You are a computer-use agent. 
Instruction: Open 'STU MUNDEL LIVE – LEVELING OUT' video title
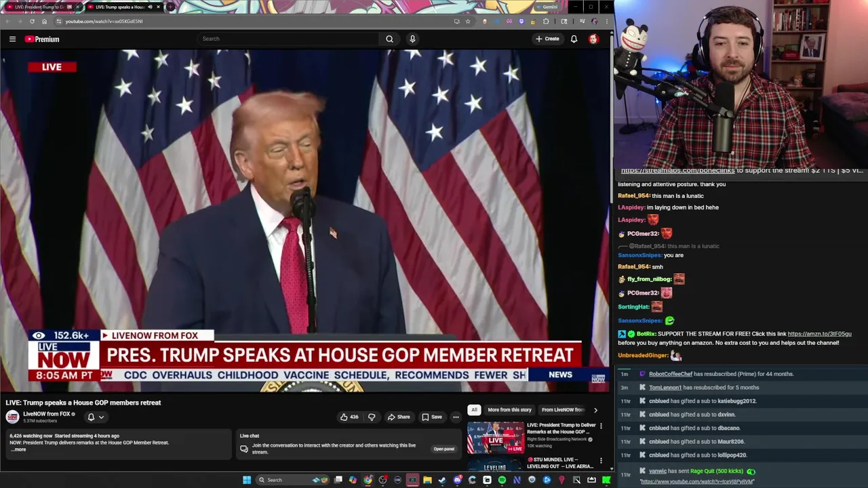[x=560, y=463]
